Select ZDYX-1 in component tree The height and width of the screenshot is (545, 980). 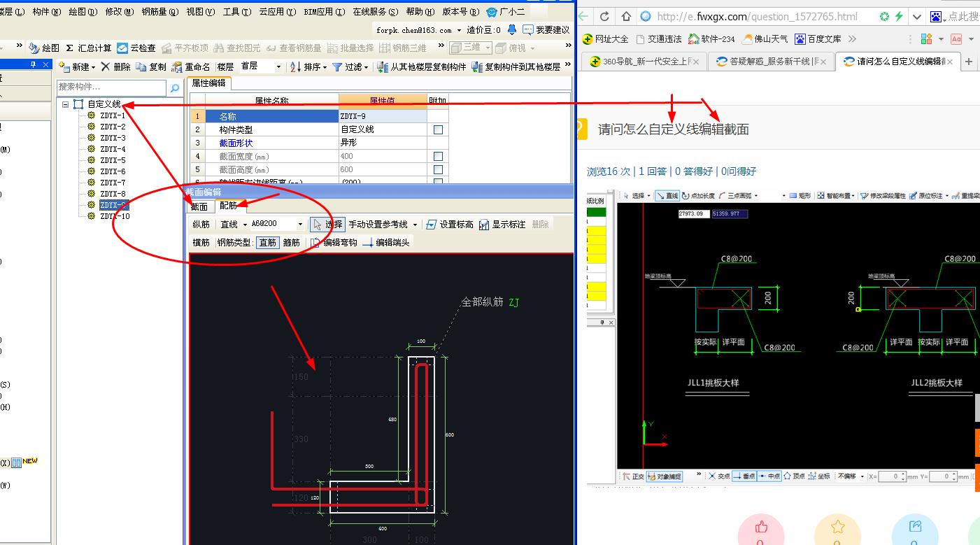[113, 115]
